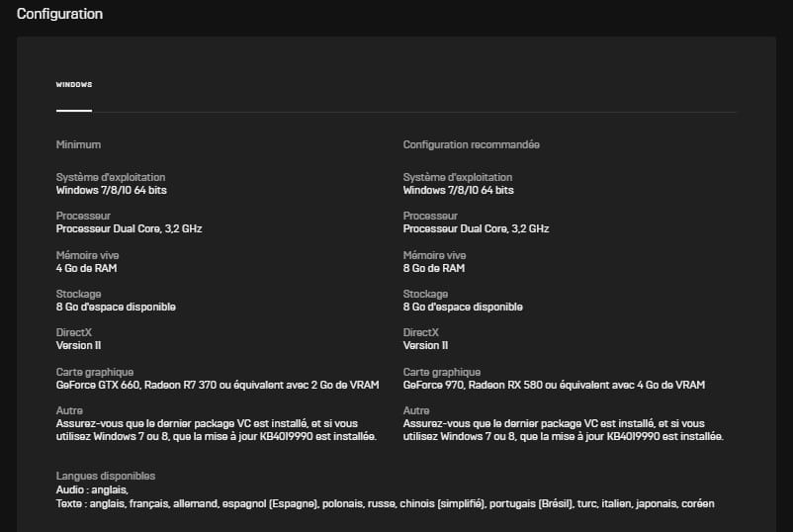Click the 4 Go de RAM value
793x532 pixels.
(x=86, y=268)
